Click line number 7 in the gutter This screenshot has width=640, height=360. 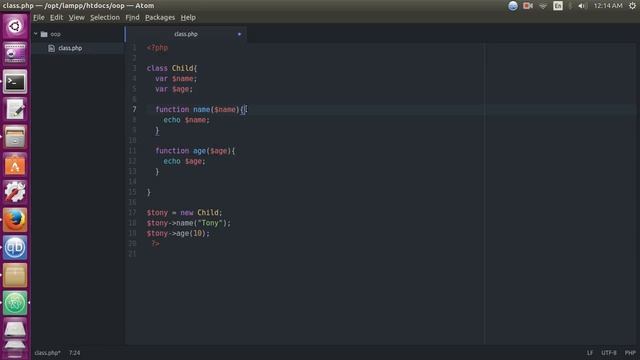[x=134, y=109]
